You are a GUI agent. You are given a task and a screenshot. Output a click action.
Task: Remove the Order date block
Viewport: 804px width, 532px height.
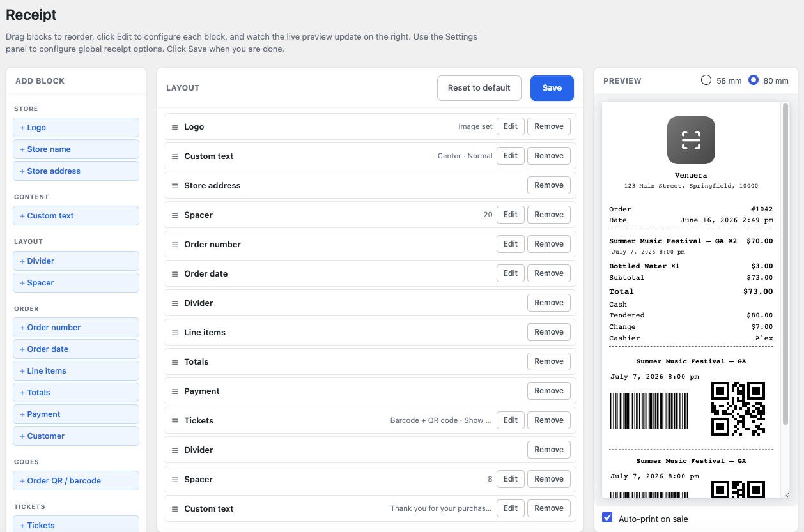549,273
